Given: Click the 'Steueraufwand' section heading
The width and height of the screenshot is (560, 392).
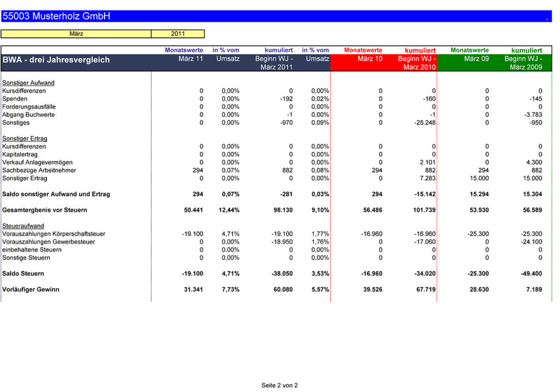Looking at the screenshot, I should [x=24, y=226].
